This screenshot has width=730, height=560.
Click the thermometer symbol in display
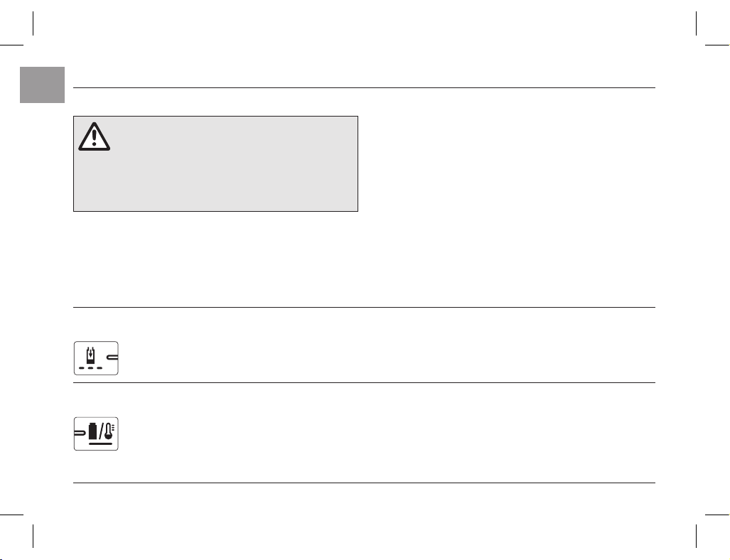point(109,431)
